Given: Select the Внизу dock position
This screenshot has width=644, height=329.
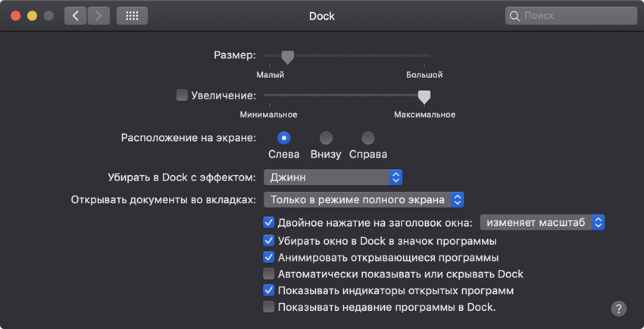Looking at the screenshot, I should 326,138.
